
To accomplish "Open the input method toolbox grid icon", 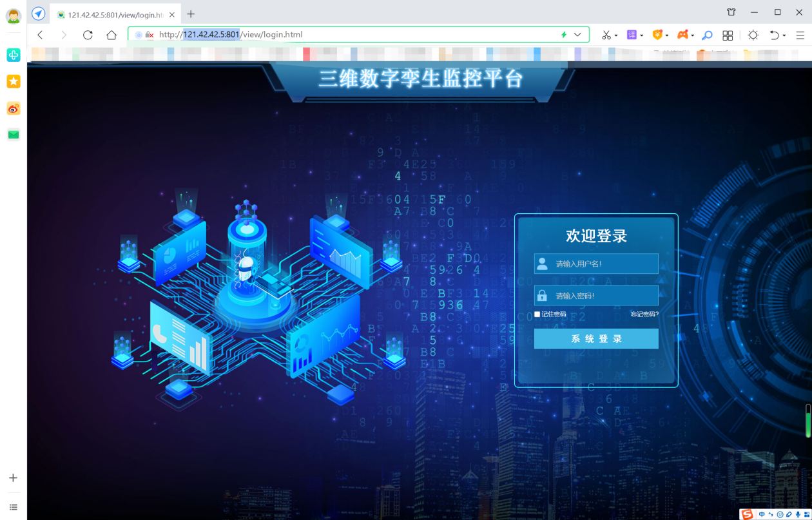I will click(x=806, y=514).
